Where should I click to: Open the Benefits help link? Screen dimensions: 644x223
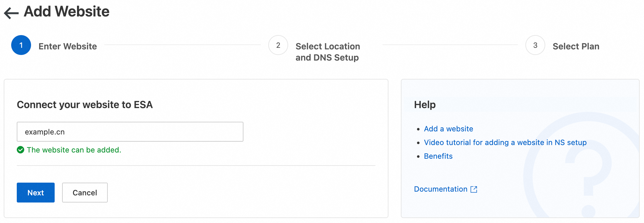pyautogui.click(x=438, y=156)
